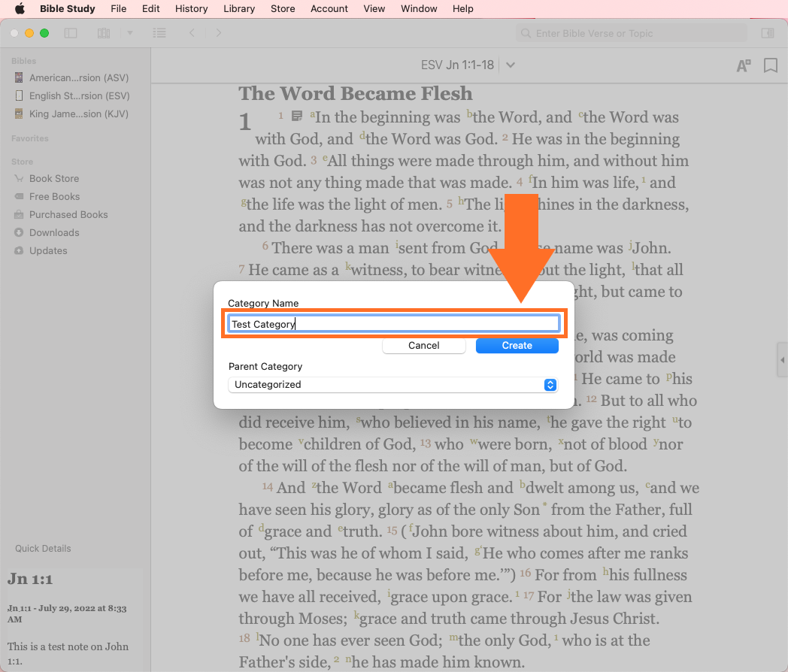Open the Parent Category dropdown
The image size is (788, 672).
tap(392, 385)
